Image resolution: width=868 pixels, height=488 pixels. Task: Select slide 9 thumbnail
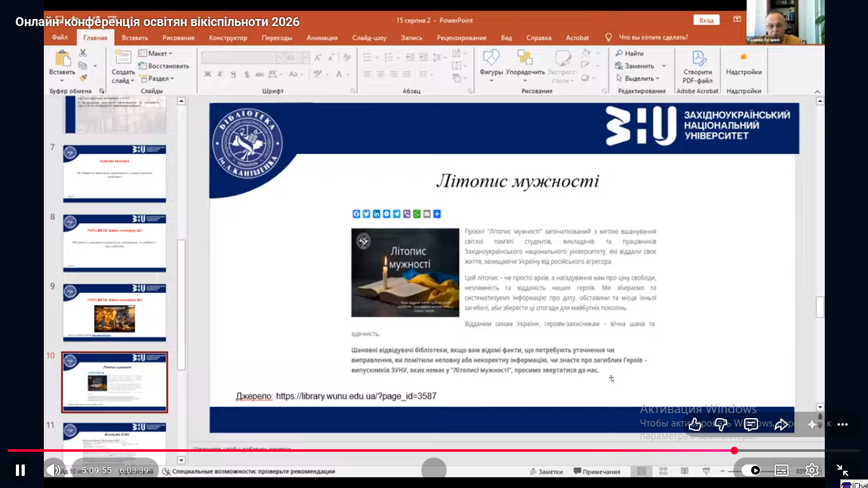(x=114, y=313)
